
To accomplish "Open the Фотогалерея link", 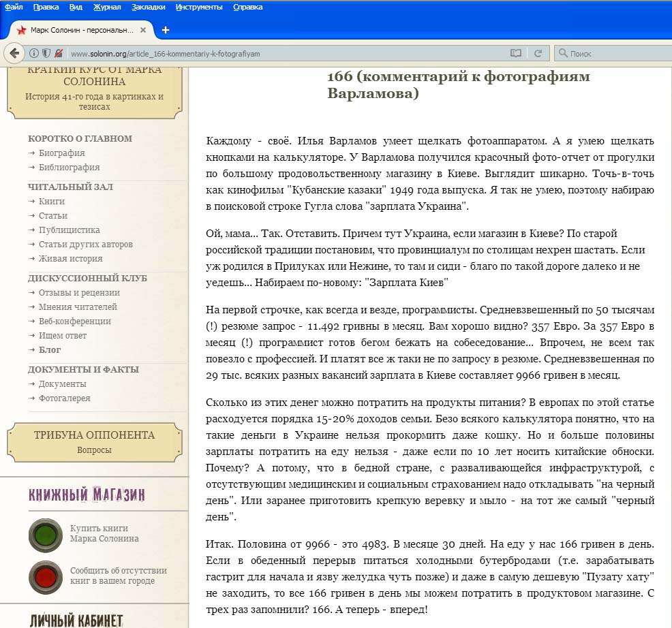I will pyautogui.click(x=64, y=398).
